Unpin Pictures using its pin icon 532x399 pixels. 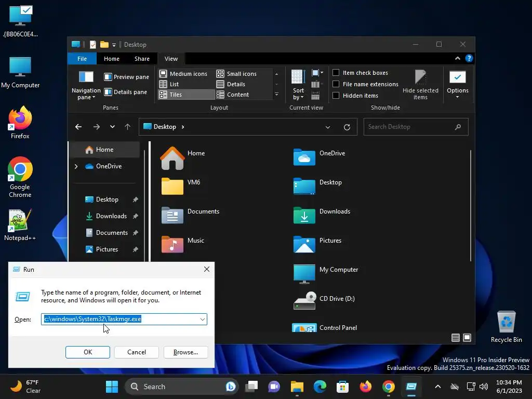pos(136,249)
